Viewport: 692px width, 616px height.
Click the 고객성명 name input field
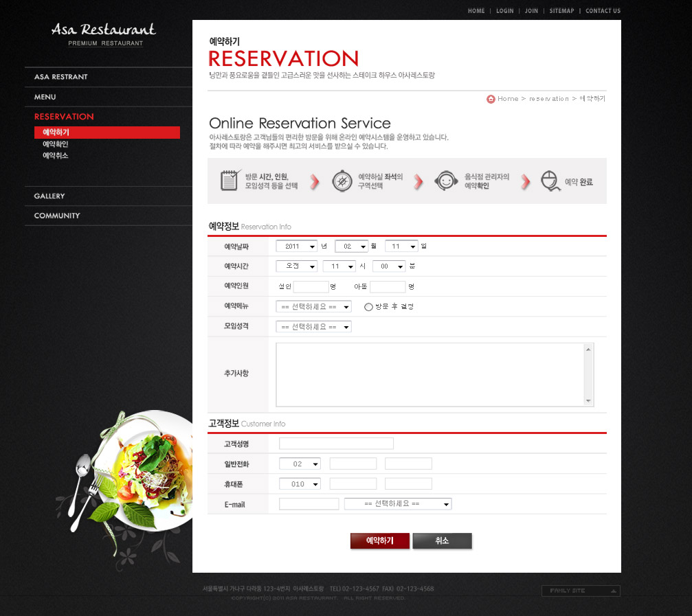tap(336, 444)
